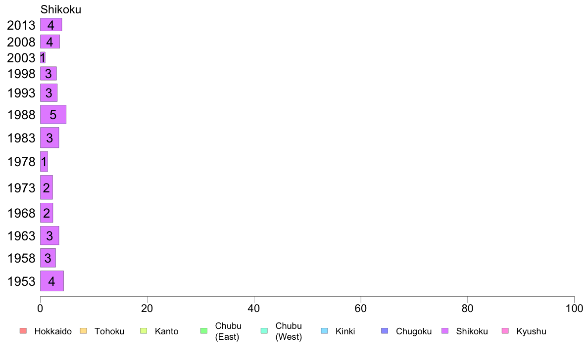
Task: Click the 1973 bar labeled 2
Action: [x=47, y=187]
